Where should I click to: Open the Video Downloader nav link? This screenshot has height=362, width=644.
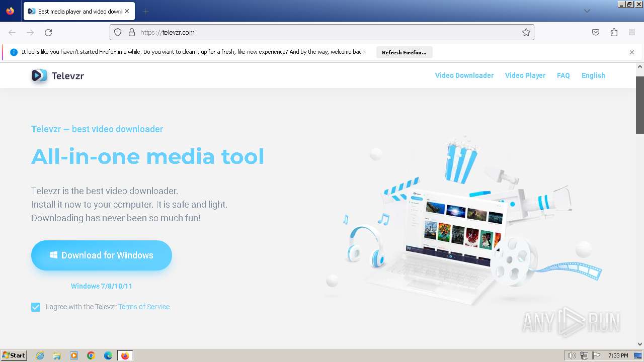[464, 75]
